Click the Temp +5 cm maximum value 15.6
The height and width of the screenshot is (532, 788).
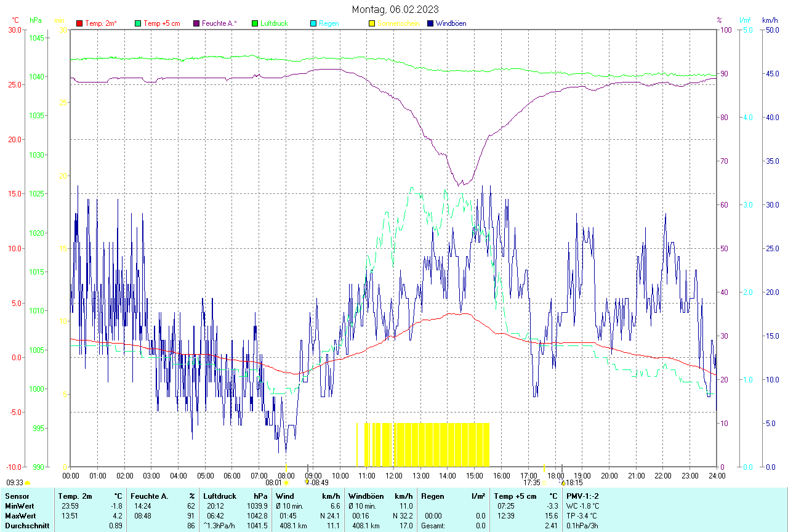coord(552,515)
